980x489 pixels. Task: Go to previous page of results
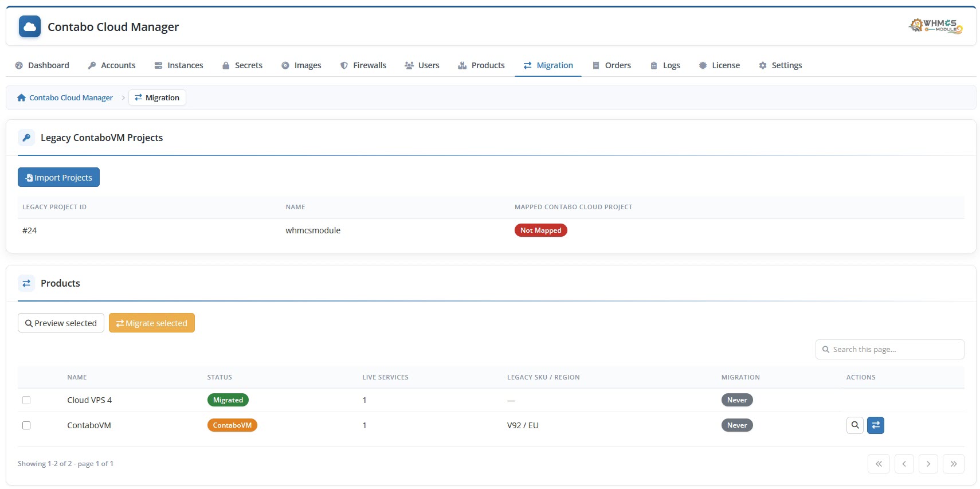click(x=904, y=464)
